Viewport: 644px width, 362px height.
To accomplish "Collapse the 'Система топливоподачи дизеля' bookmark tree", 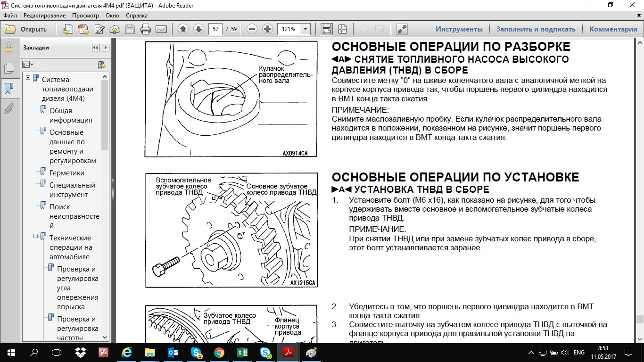I will coord(28,78).
